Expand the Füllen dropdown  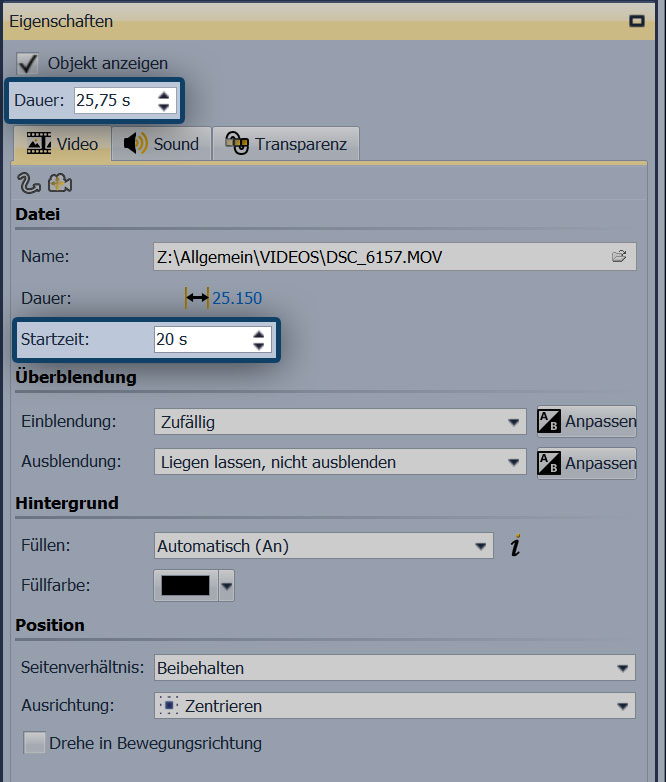(323, 546)
